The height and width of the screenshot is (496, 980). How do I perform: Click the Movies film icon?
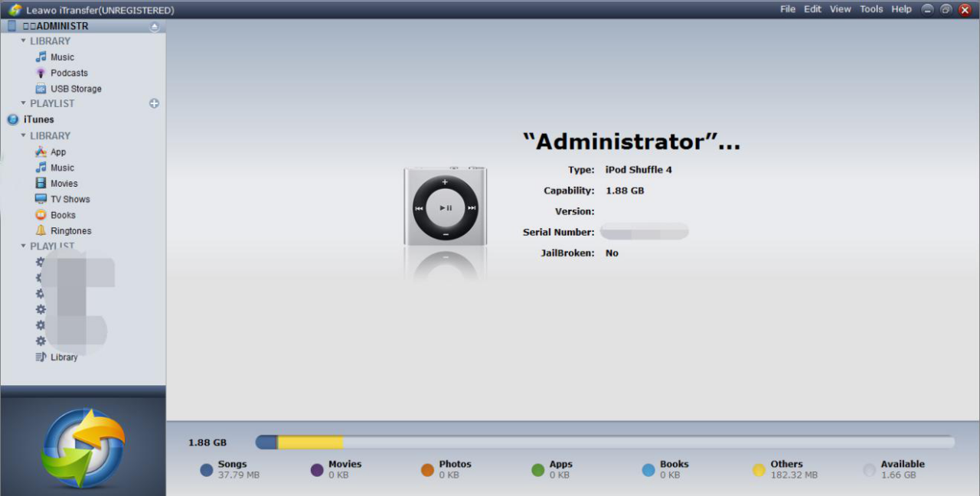pos(41,183)
